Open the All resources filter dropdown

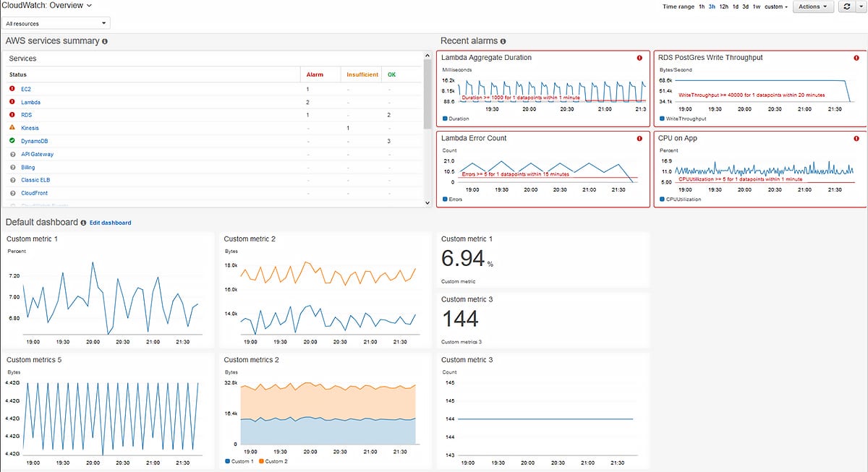(x=56, y=24)
